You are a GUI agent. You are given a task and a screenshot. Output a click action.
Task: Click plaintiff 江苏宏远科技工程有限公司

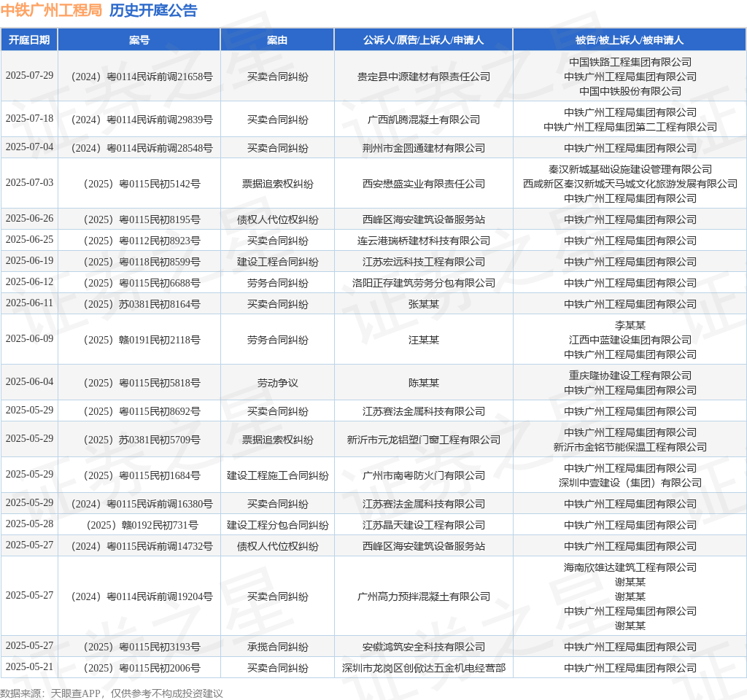[x=424, y=262]
